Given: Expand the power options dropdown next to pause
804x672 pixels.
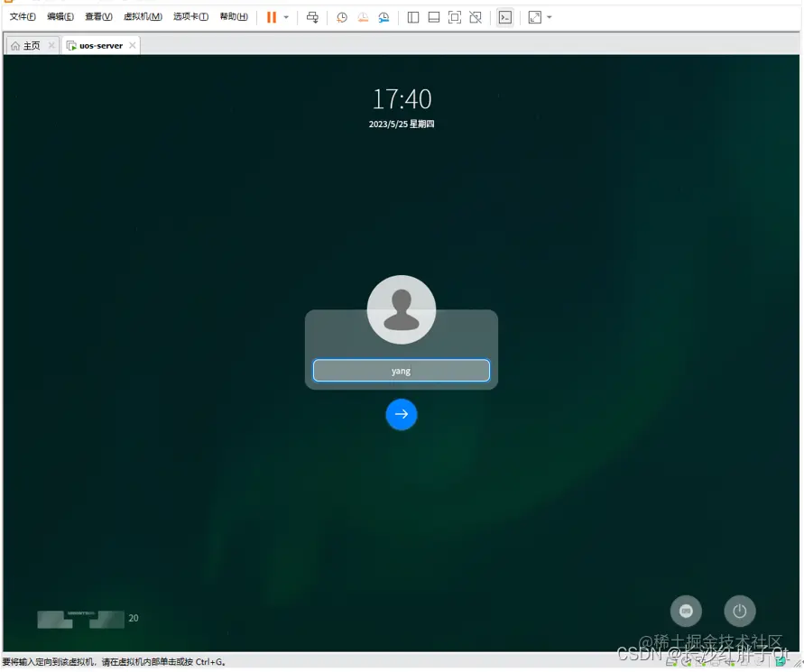Looking at the screenshot, I should coord(286,17).
